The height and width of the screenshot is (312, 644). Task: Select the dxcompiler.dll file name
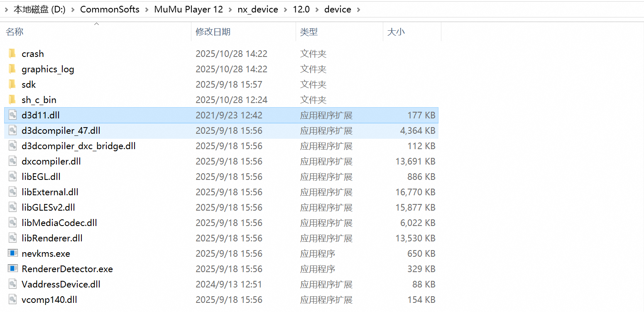coord(51,162)
